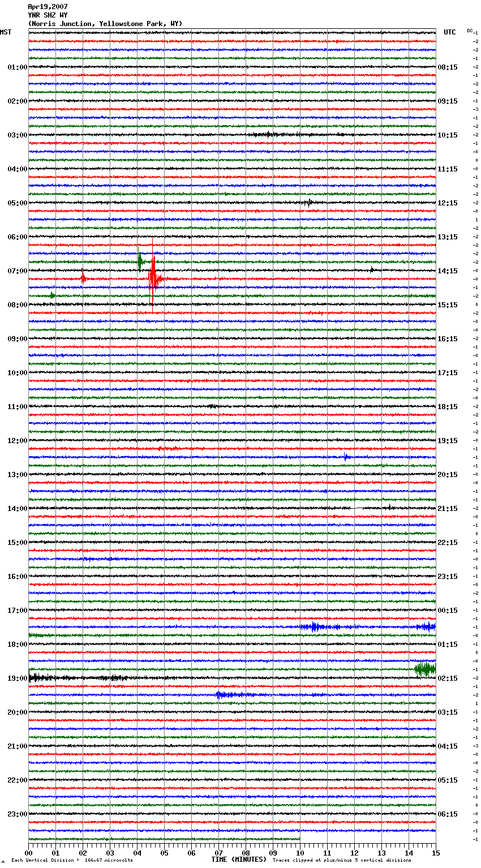The image size is (481, 868).
Task: Click the "10:15" UTC time label
Action: [448, 135]
